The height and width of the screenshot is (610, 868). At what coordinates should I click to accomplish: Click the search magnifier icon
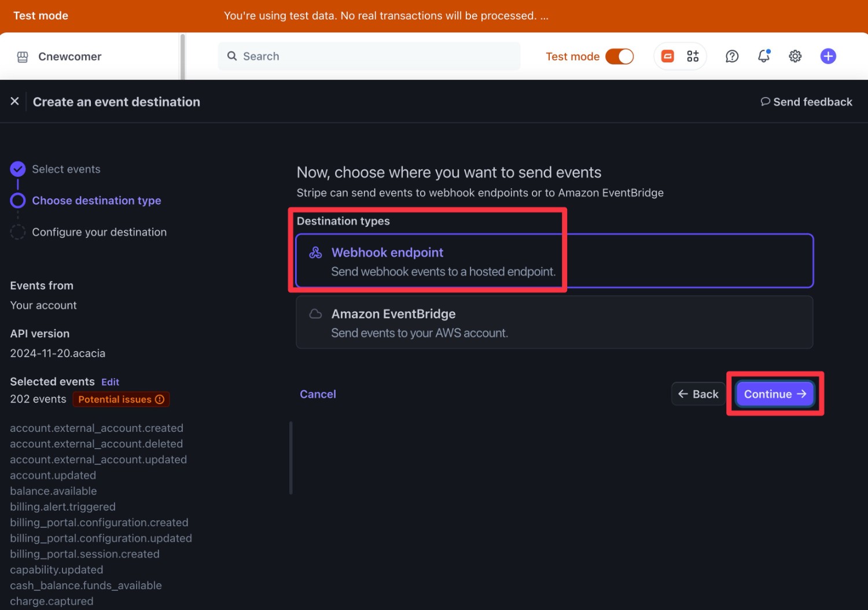coord(232,56)
